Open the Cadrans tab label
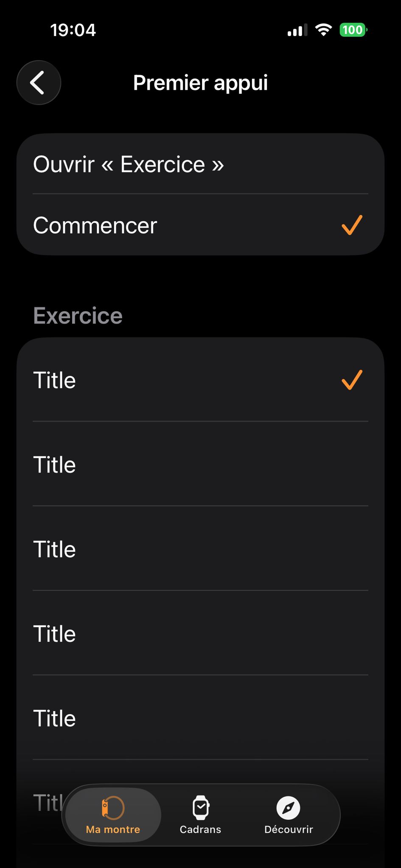401x868 pixels. click(200, 829)
